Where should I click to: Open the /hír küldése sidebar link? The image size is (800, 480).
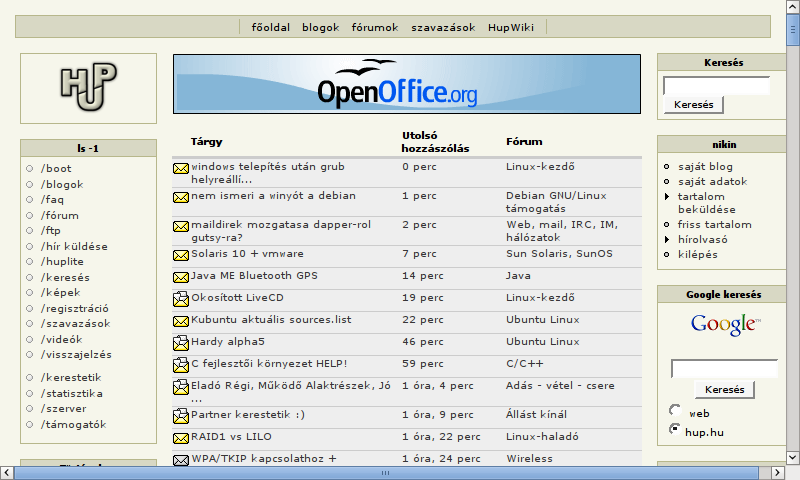74,247
